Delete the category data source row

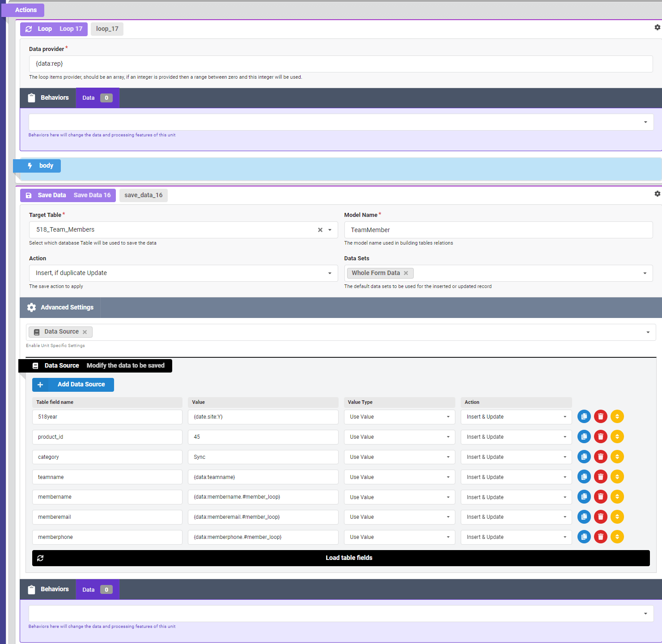tap(601, 457)
